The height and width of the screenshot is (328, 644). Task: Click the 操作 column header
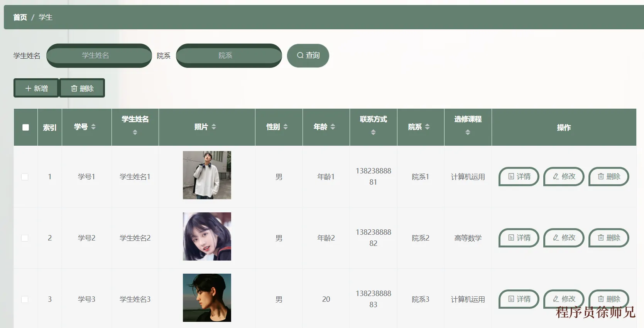pos(564,127)
